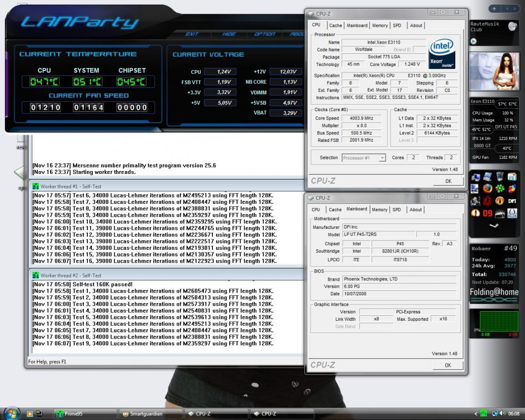
Task: Open About tab in top CPU-Z window
Action: (416, 25)
